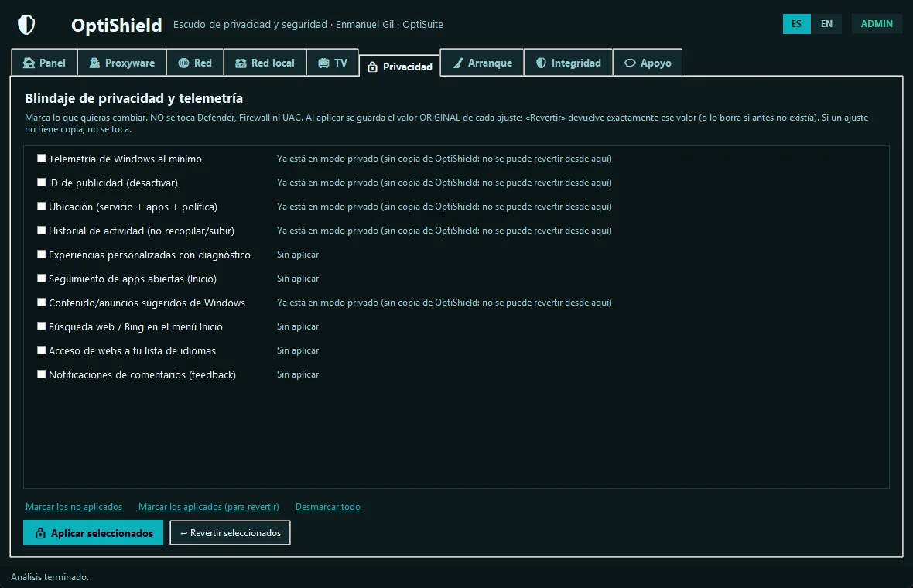Click the Red local tab icon
This screenshot has height=588, width=913.
(x=241, y=63)
